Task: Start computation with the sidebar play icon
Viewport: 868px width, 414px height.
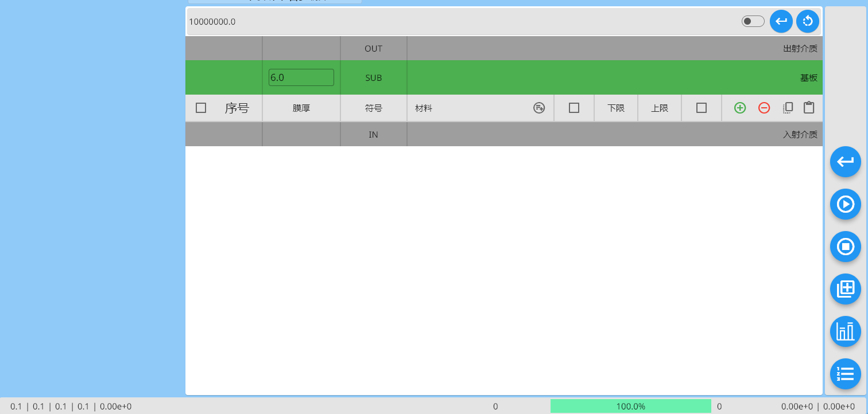Action: click(845, 204)
